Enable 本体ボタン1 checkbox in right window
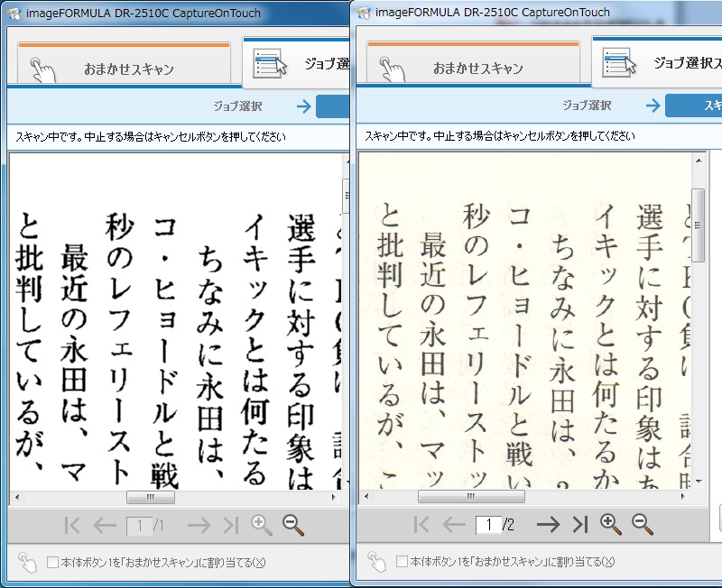This screenshot has height=588, width=722. [402, 562]
